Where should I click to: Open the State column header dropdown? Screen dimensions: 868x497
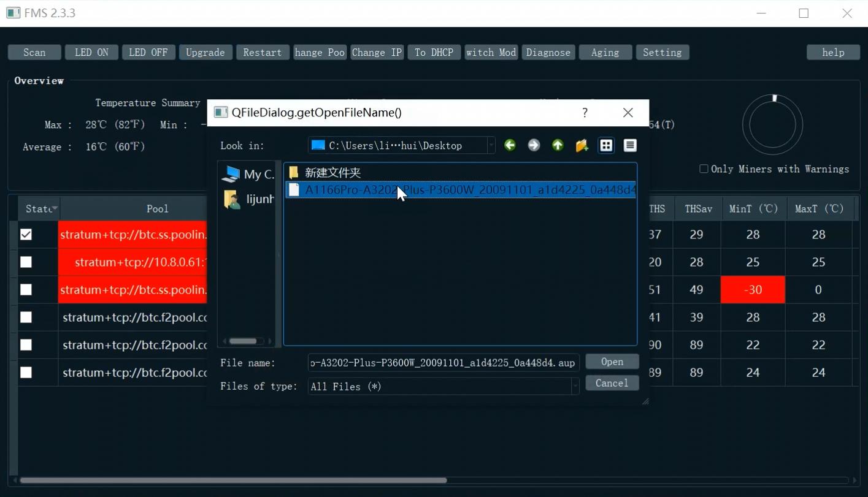point(55,209)
